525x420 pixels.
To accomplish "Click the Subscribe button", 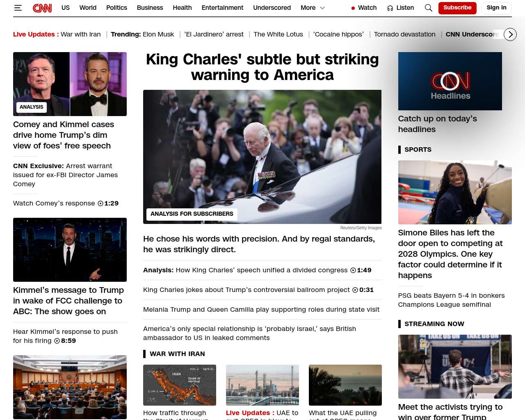I will pyautogui.click(x=457, y=8).
